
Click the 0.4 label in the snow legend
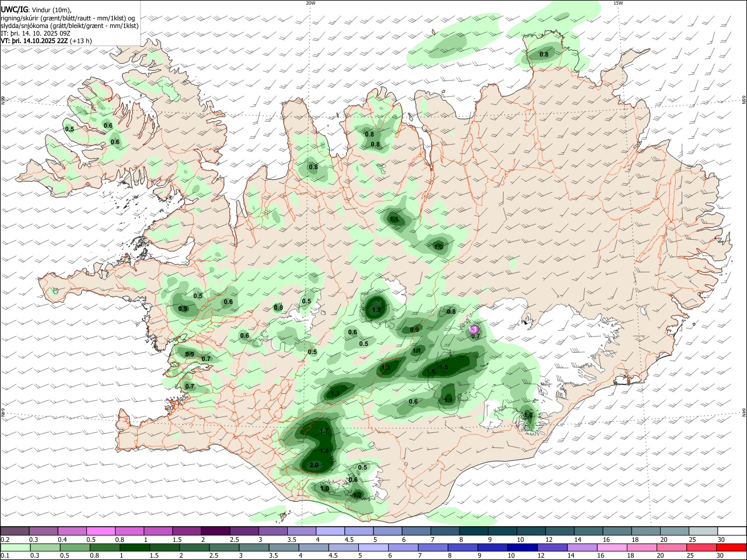63,540
